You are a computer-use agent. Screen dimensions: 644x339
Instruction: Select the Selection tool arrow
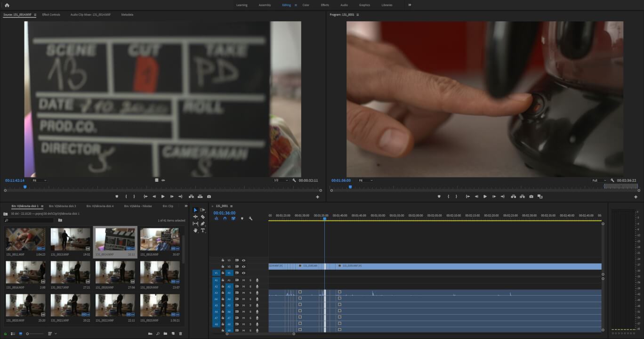(195, 210)
